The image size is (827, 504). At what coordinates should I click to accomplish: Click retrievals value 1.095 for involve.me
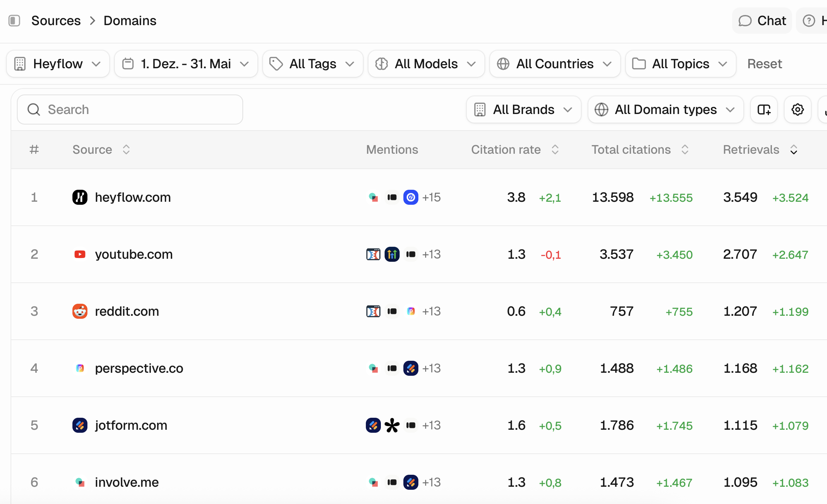pos(740,482)
